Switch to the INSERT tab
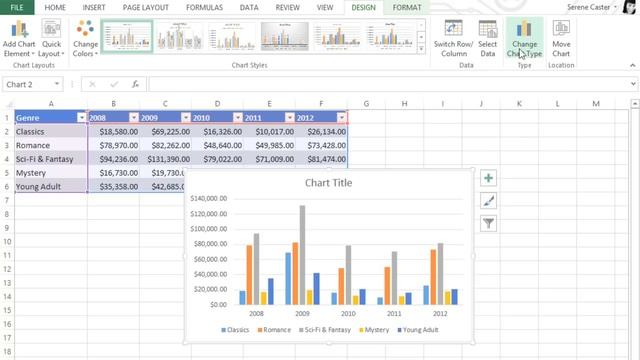 pos(94,7)
